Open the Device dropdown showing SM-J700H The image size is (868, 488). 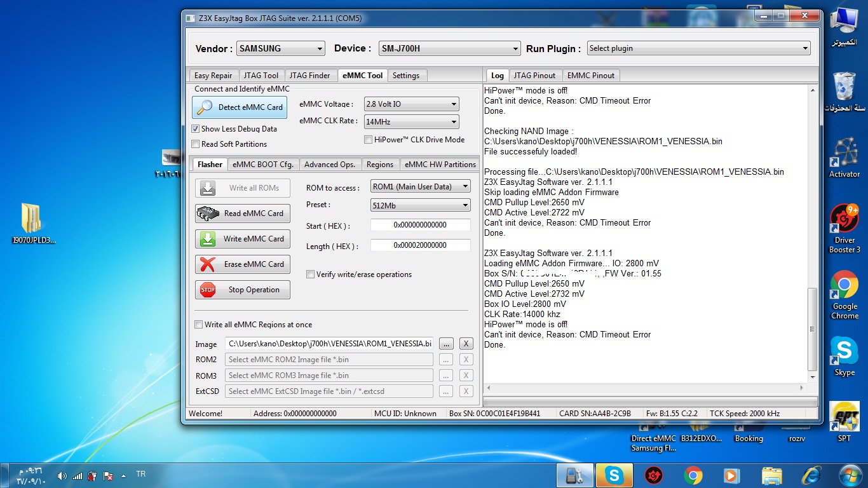450,48
